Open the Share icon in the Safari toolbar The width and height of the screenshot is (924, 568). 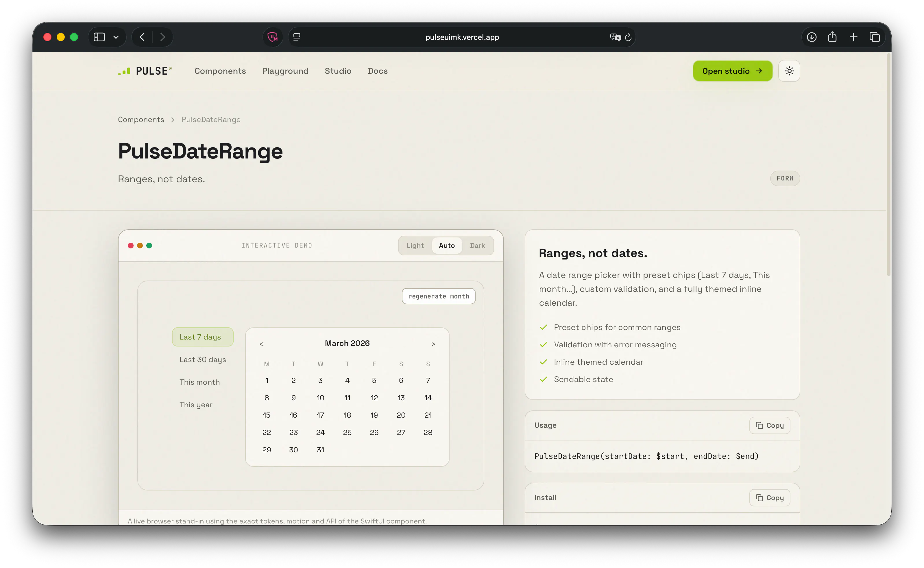[x=832, y=37]
